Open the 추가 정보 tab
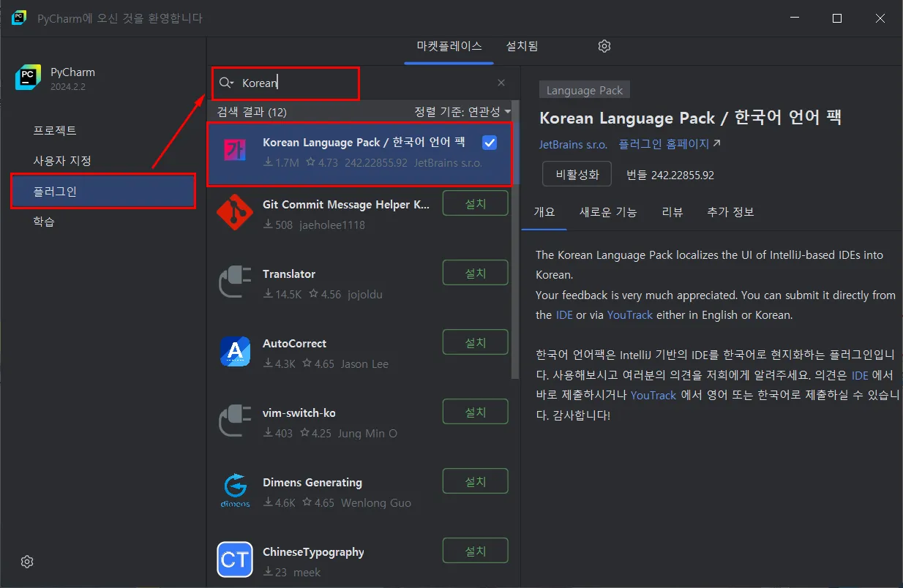The image size is (903, 588). [730, 212]
